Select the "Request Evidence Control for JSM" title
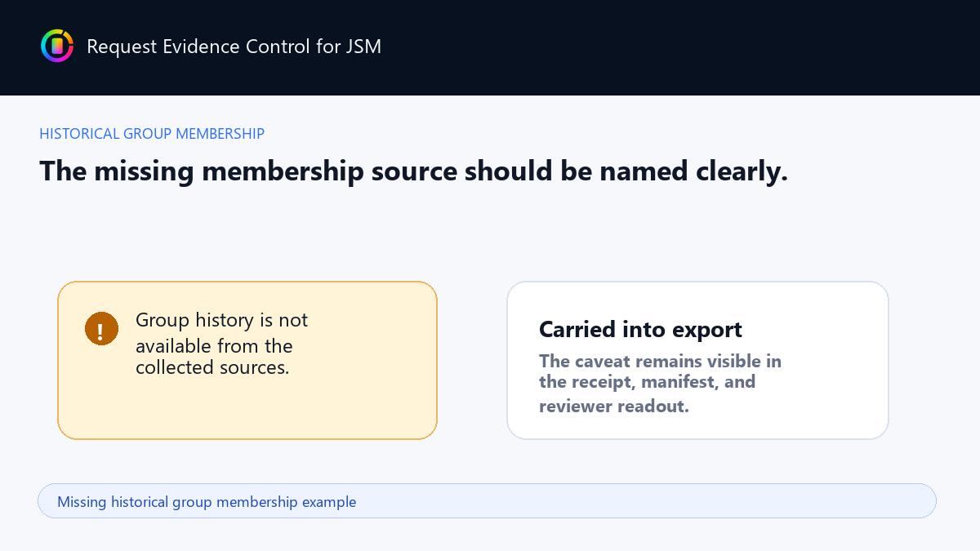This screenshot has width=980, height=551. [234, 47]
